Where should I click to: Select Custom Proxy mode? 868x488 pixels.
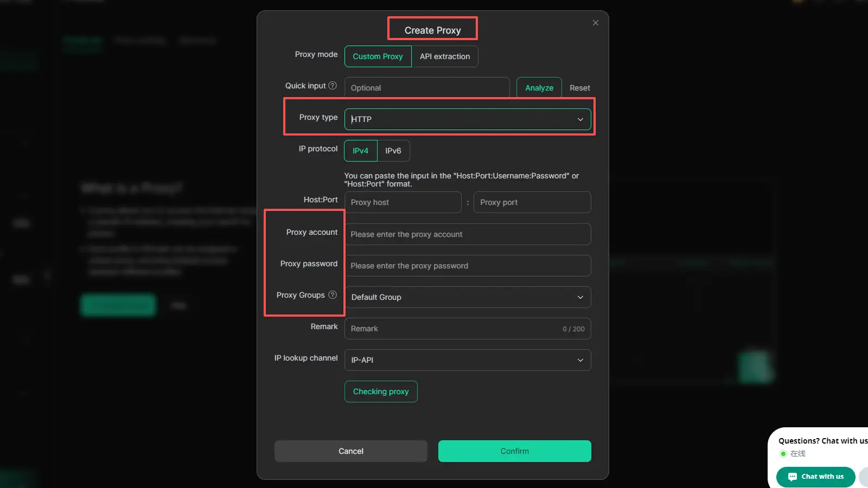(x=378, y=56)
